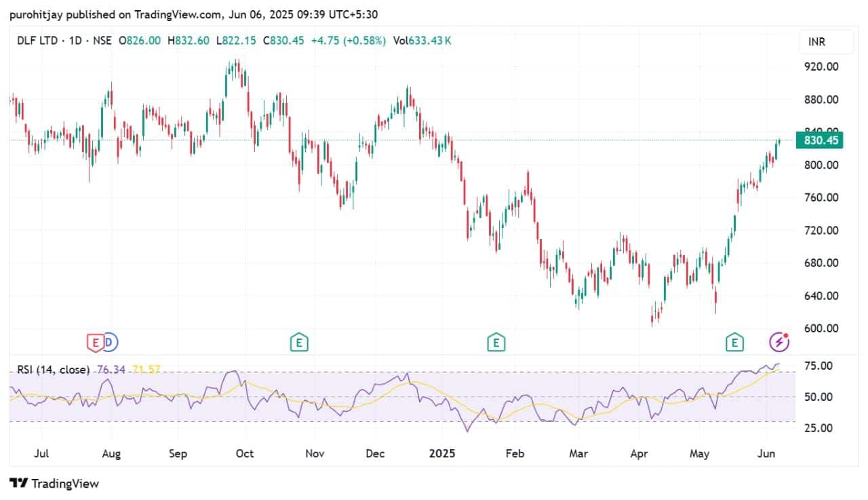
Task: Click the yellow RSI average value 71.57
Action: (x=145, y=370)
